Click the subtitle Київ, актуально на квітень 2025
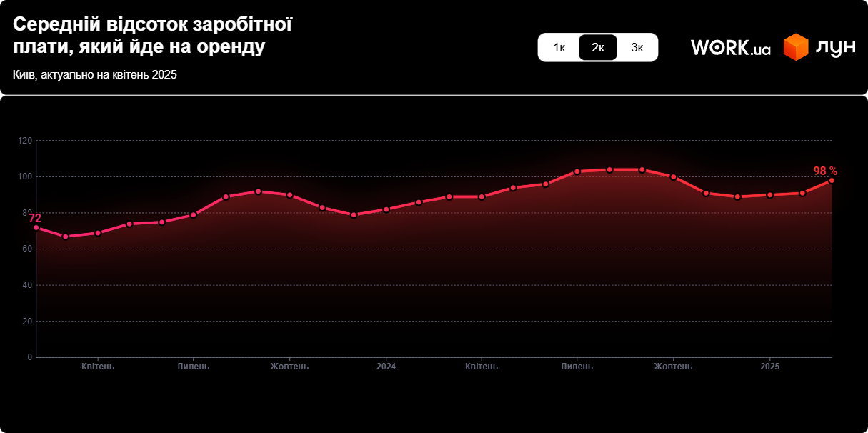The width and height of the screenshot is (868, 433). tap(95, 75)
